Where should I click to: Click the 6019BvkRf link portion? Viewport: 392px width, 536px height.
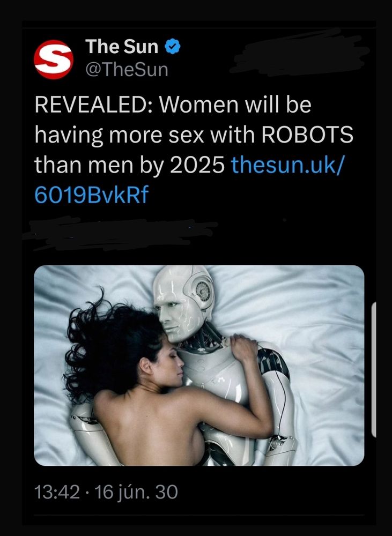click(91, 195)
